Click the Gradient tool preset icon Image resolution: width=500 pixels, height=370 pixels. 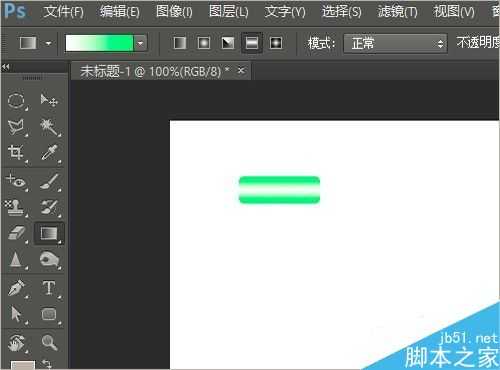coord(28,43)
